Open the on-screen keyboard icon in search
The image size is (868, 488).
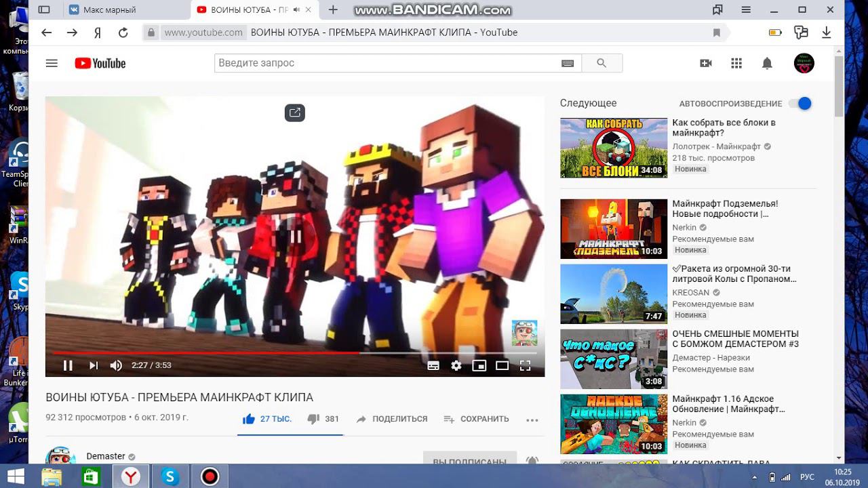pos(568,63)
